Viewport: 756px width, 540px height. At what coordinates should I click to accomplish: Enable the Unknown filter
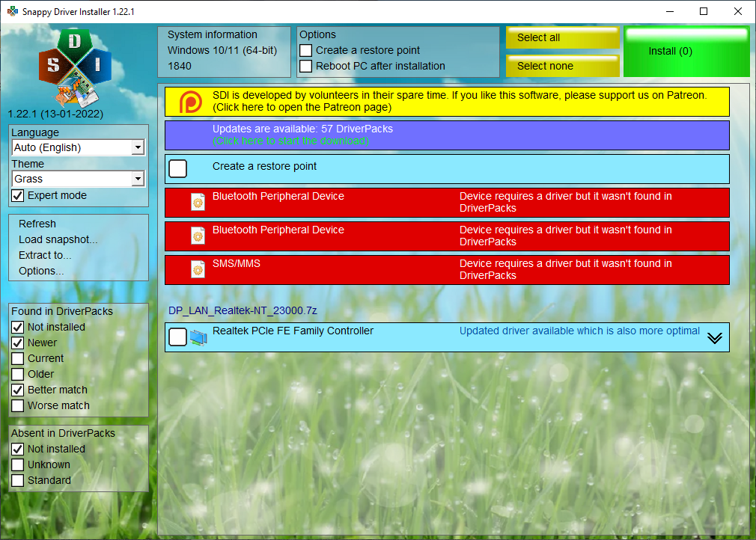point(18,465)
